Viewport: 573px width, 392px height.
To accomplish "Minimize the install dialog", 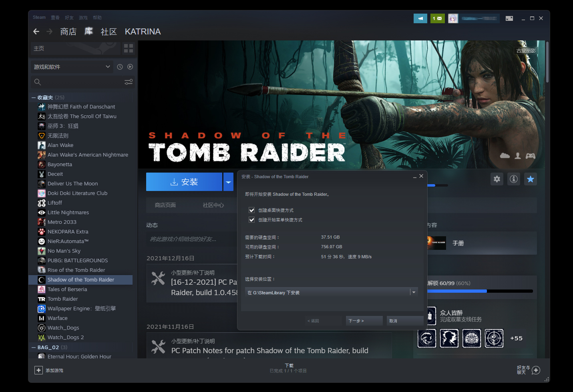I will click(x=415, y=177).
